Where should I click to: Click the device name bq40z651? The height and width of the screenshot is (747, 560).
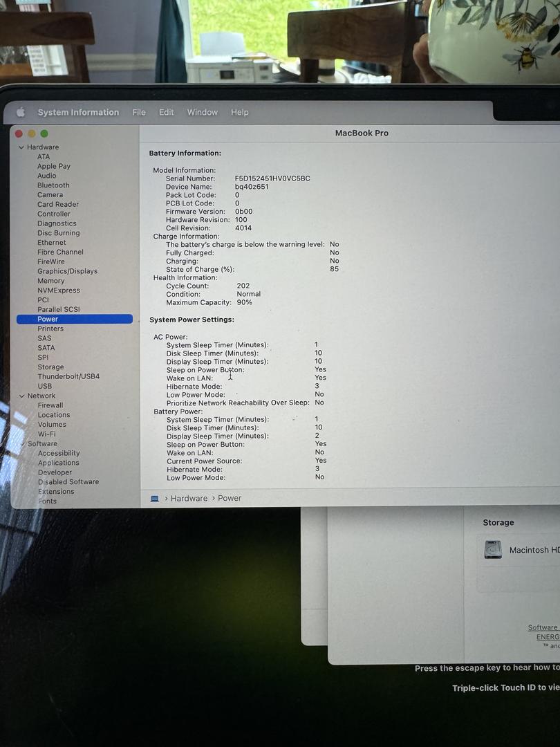tap(252, 187)
